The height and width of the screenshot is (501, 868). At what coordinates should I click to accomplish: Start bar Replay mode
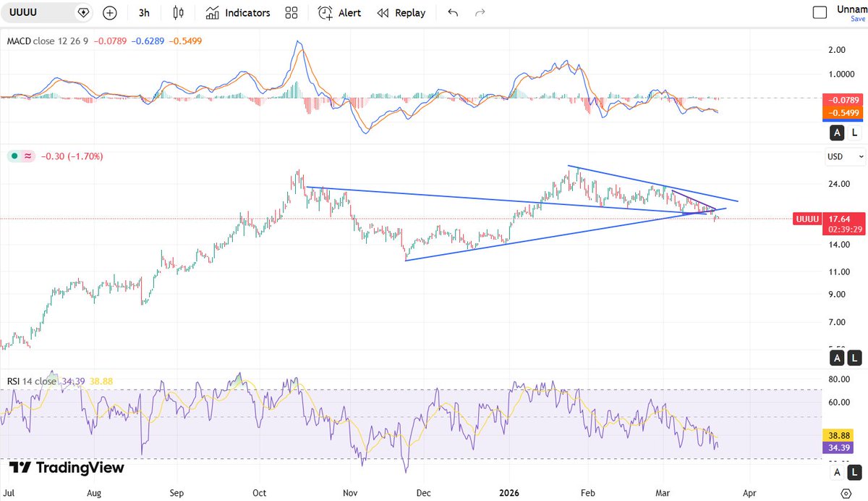(x=401, y=12)
